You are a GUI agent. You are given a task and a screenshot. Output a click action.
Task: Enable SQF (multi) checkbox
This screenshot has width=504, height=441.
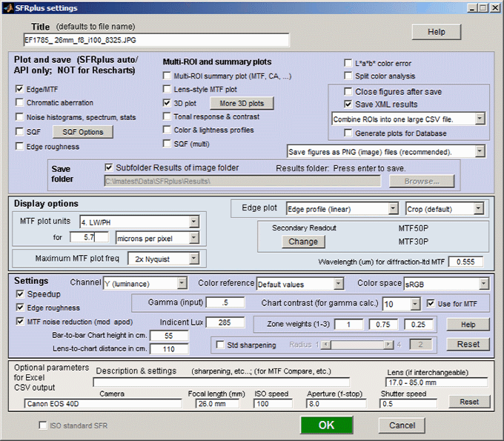pyautogui.click(x=167, y=144)
